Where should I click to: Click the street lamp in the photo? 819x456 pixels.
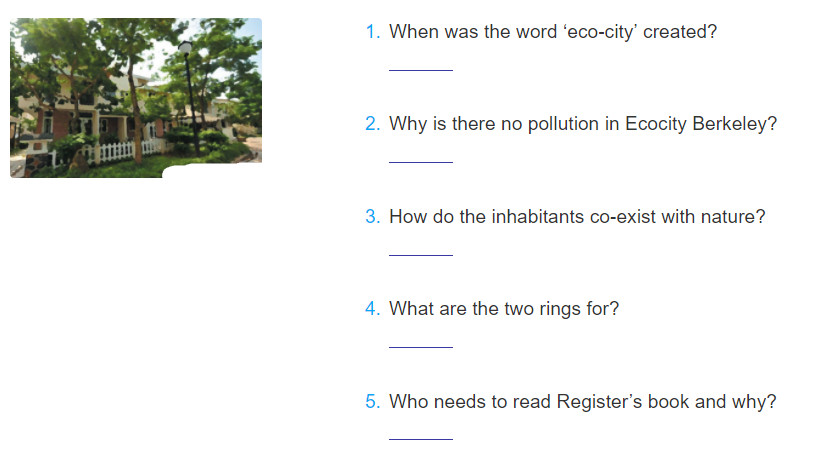[x=189, y=97]
